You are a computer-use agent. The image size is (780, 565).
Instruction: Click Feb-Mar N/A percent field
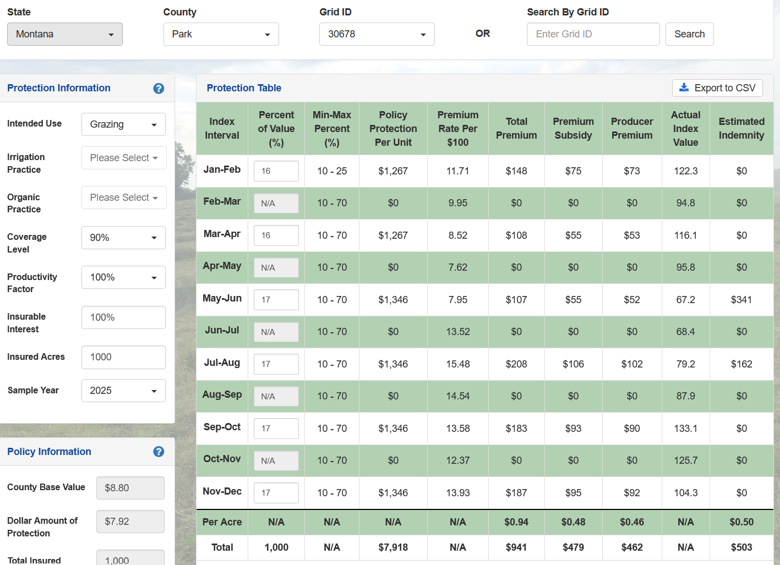[276, 203]
